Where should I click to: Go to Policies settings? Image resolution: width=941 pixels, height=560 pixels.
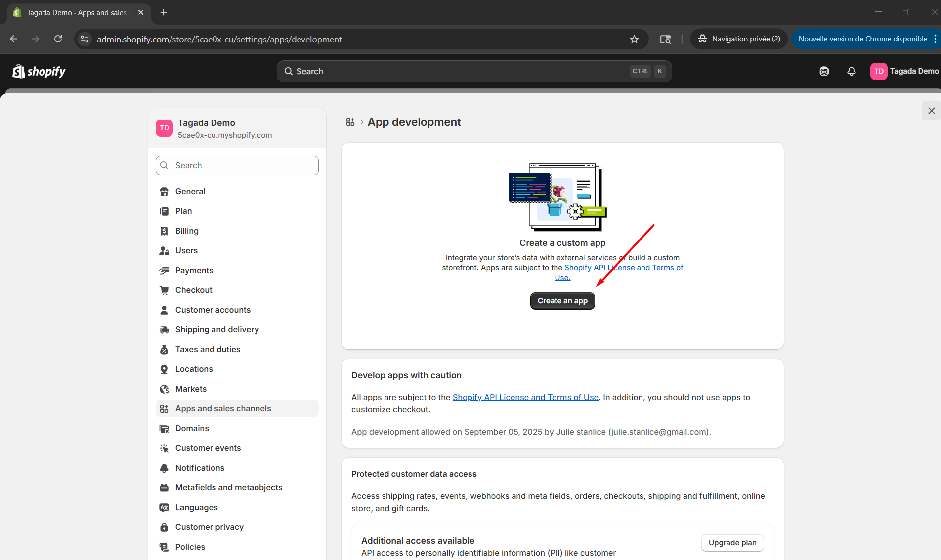point(237,547)
